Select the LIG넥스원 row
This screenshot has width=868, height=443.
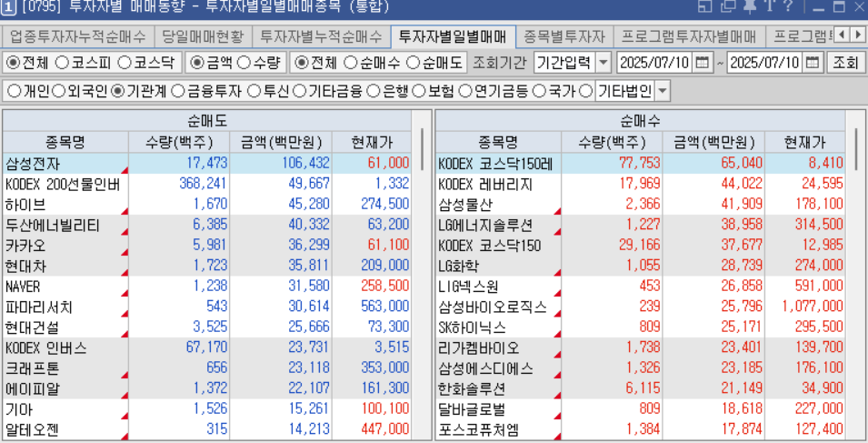pos(641,287)
